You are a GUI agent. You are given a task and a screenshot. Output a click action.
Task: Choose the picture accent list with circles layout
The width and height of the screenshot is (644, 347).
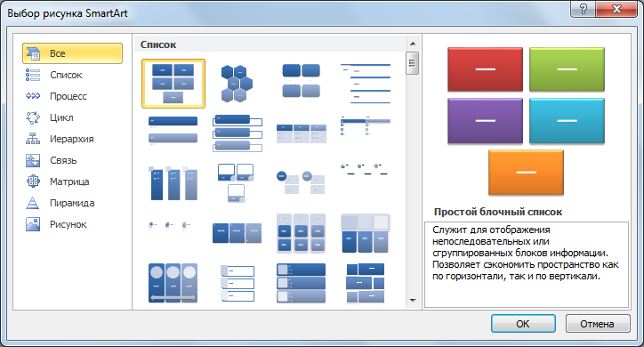[x=301, y=182]
